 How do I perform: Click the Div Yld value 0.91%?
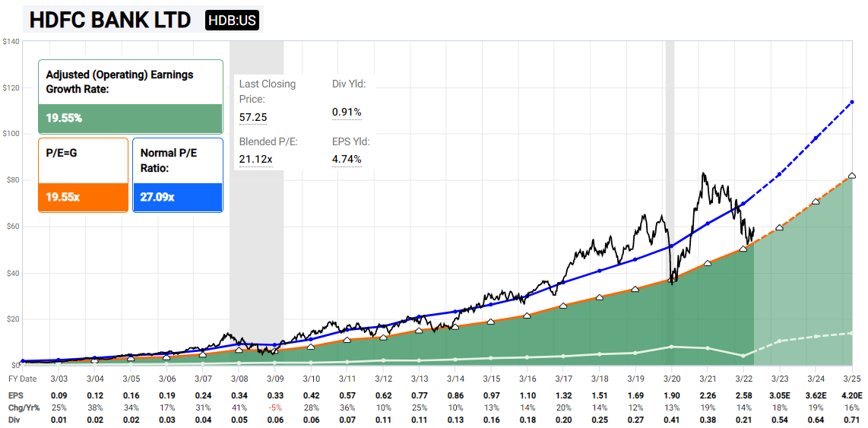pos(347,113)
